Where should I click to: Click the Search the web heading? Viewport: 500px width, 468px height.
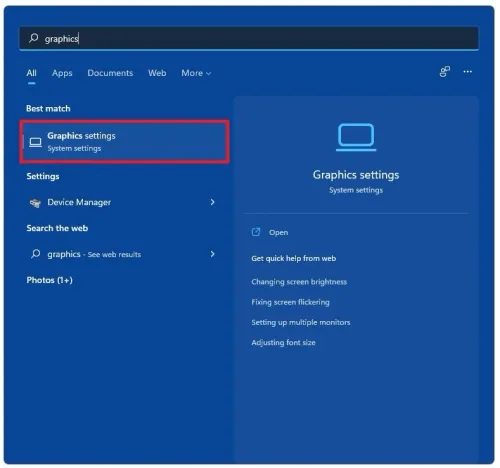tap(57, 228)
